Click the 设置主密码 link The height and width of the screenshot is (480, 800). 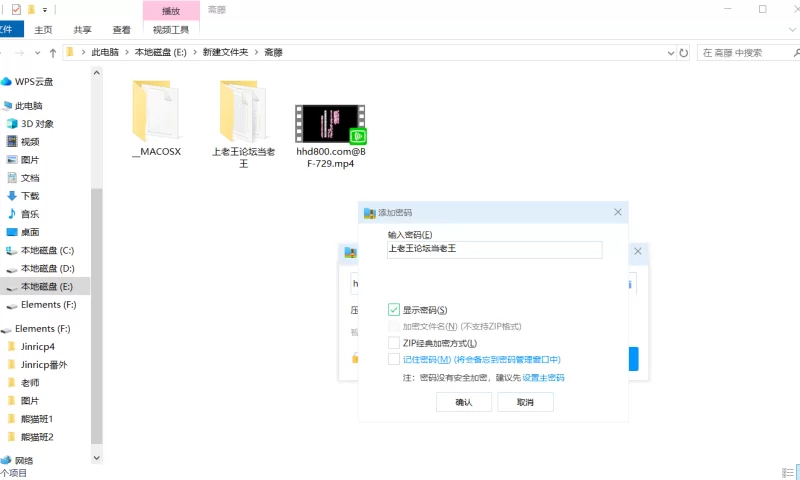(x=543, y=378)
